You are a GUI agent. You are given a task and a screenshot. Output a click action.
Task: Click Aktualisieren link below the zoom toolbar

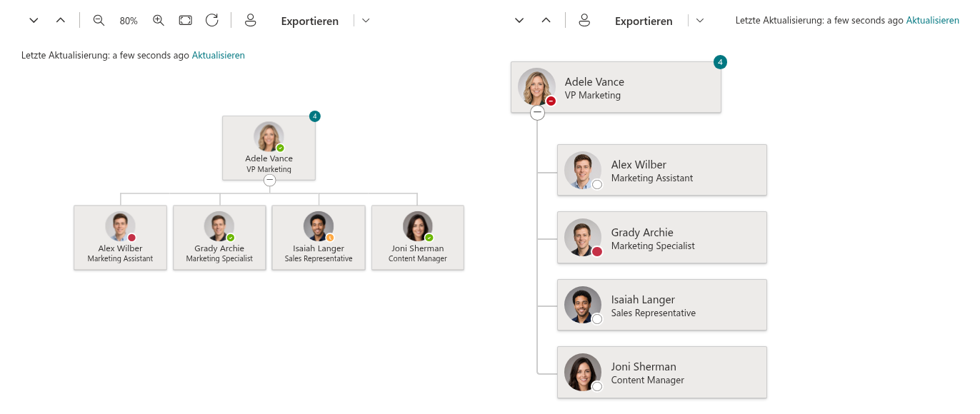(x=219, y=55)
